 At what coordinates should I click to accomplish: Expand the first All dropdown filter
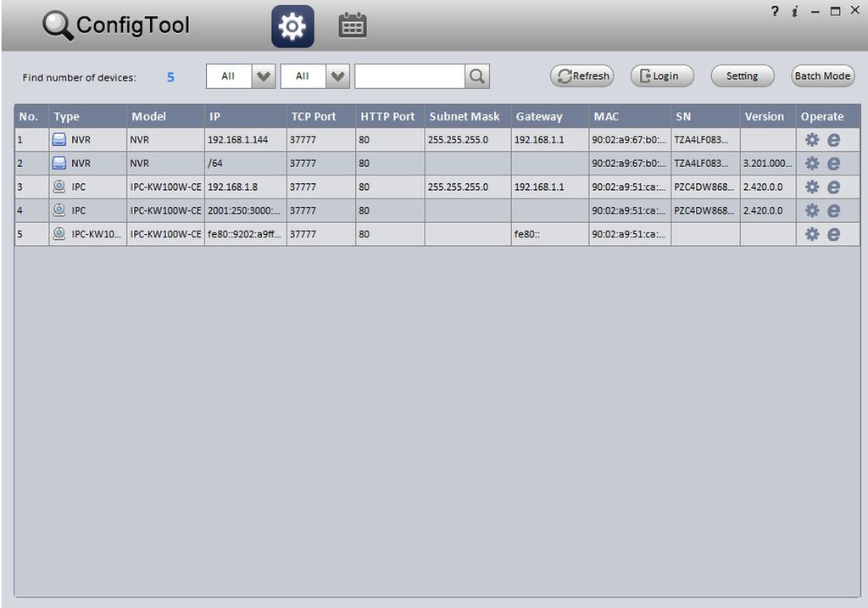click(240, 75)
